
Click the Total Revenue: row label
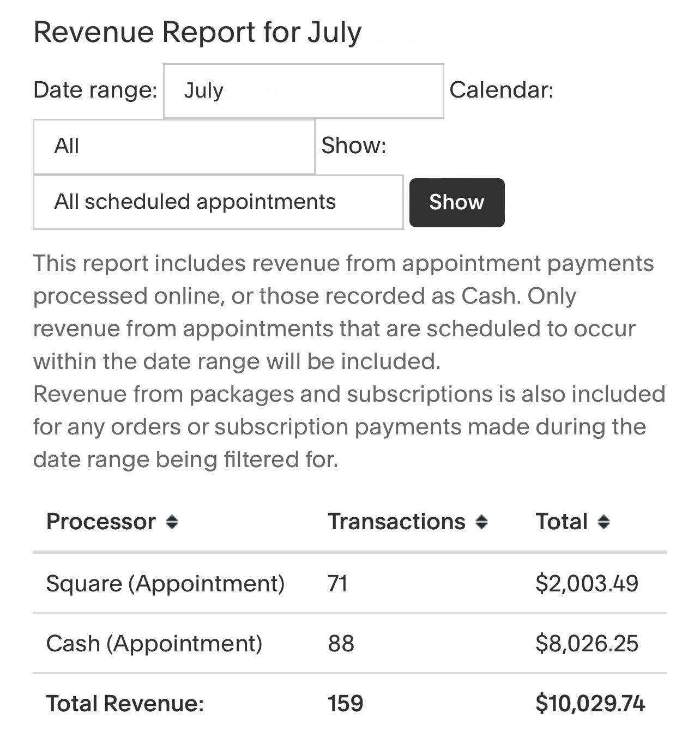[125, 703]
